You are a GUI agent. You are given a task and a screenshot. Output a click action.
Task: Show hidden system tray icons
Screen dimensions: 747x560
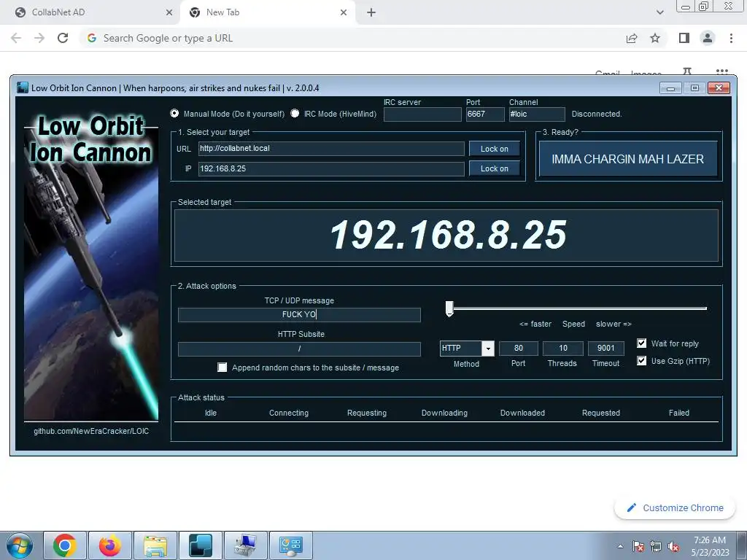pos(620,547)
